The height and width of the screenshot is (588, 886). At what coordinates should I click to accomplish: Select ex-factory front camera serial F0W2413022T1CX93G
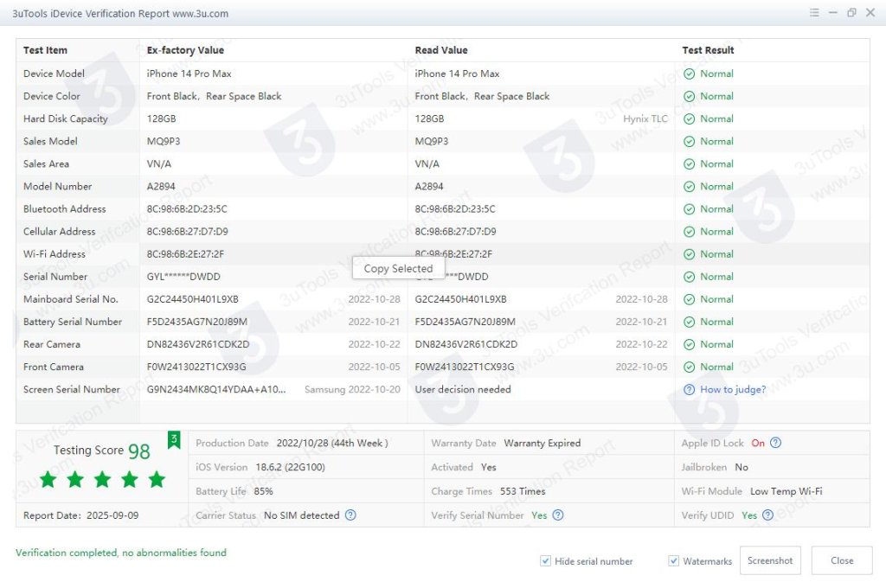click(x=196, y=367)
